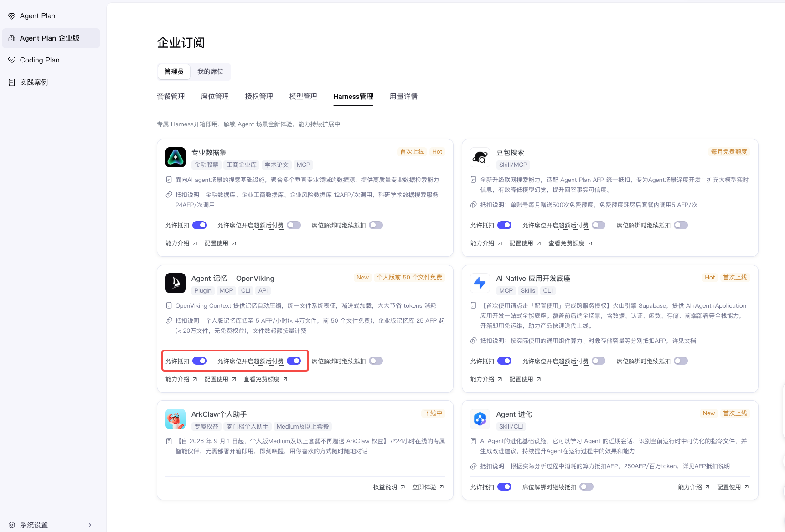Click arrow icon beside AI Native 配置使用

click(539, 379)
